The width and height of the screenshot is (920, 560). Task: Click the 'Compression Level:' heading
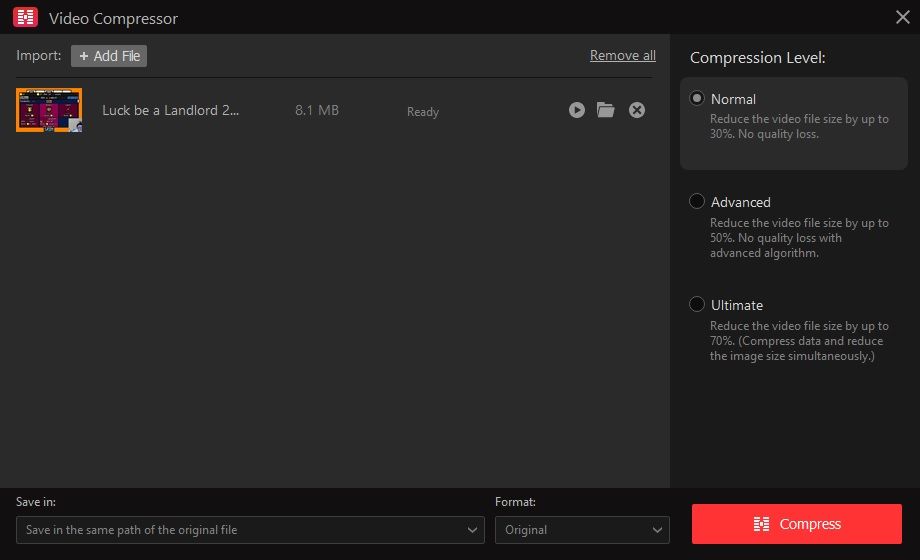pos(757,58)
